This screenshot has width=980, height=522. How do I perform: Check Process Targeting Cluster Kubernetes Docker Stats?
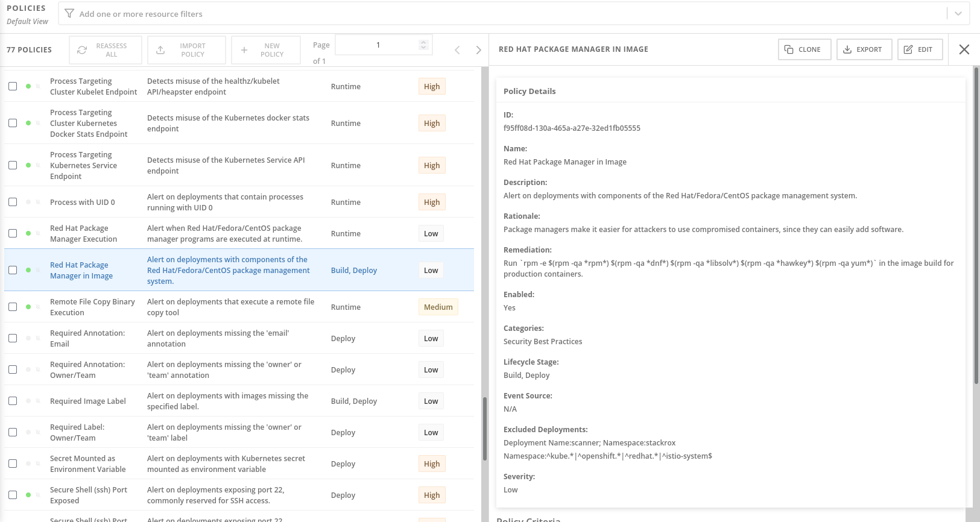point(13,123)
